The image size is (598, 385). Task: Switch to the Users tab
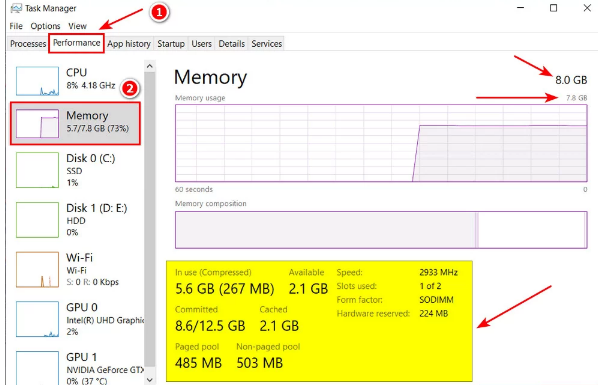(201, 44)
